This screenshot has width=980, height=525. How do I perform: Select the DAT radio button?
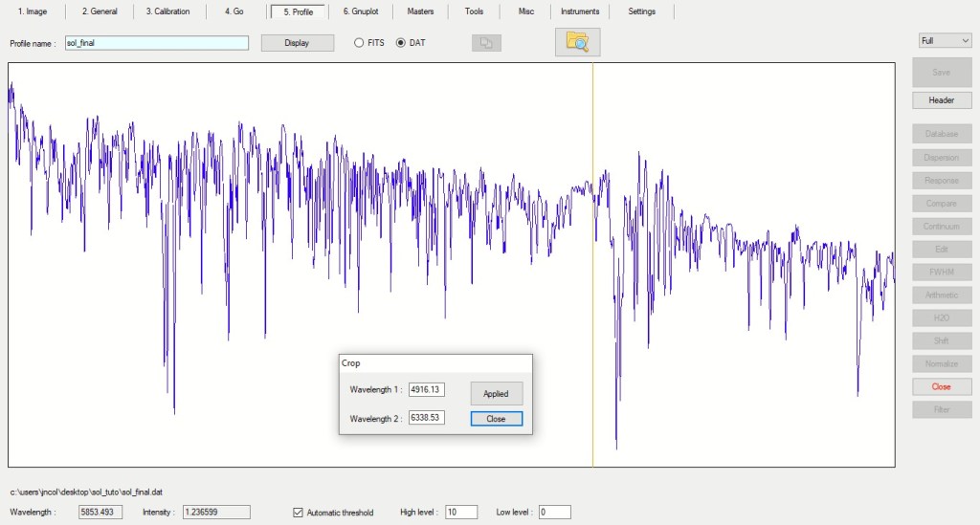pyautogui.click(x=401, y=43)
